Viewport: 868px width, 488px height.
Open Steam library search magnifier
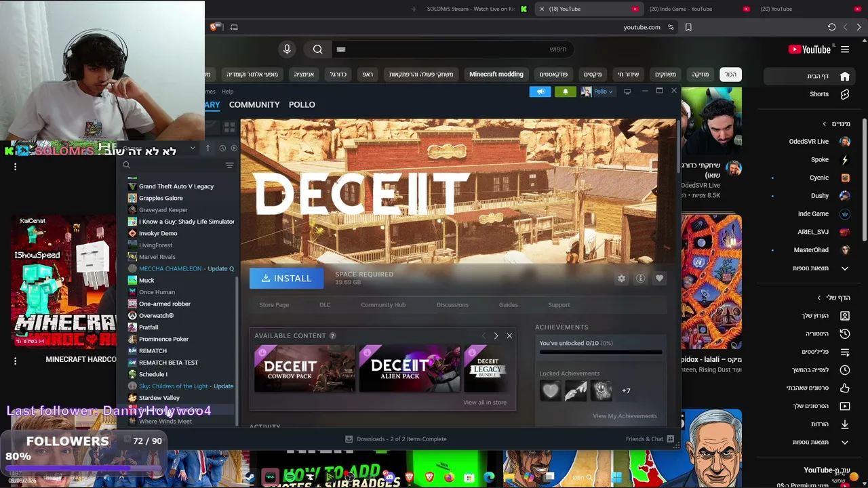[x=126, y=165]
